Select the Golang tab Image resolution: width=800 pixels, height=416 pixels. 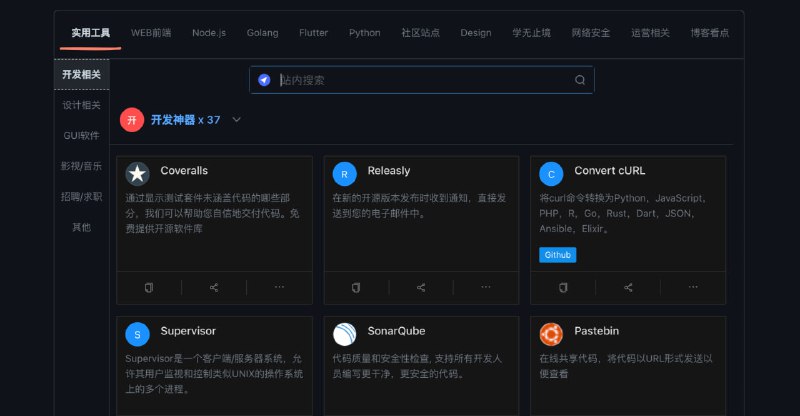click(262, 33)
